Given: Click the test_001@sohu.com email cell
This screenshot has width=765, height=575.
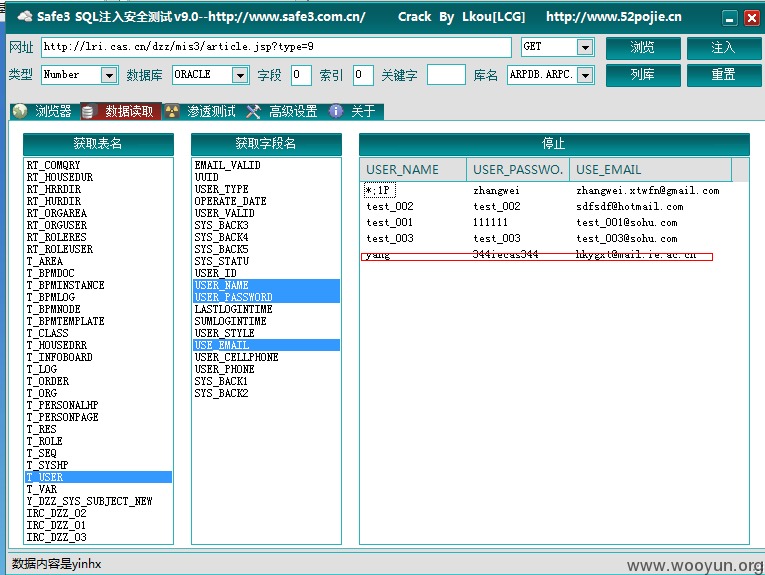Looking at the screenshot, I should [626, 223].
